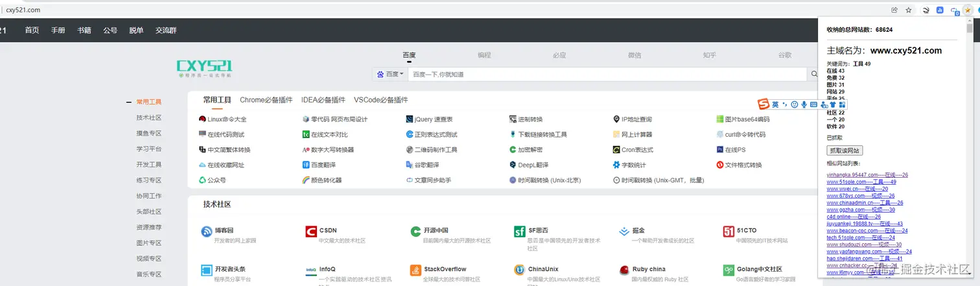Switch to the VSCode必备插件 tab
Viewport: 980px width, 286px height.
click(x=381, y=100)
